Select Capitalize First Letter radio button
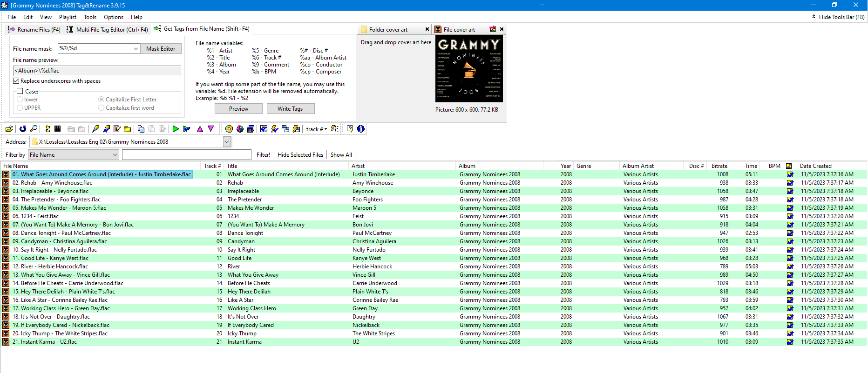Viewport: 868px width, 373px height. pos(101,100)
